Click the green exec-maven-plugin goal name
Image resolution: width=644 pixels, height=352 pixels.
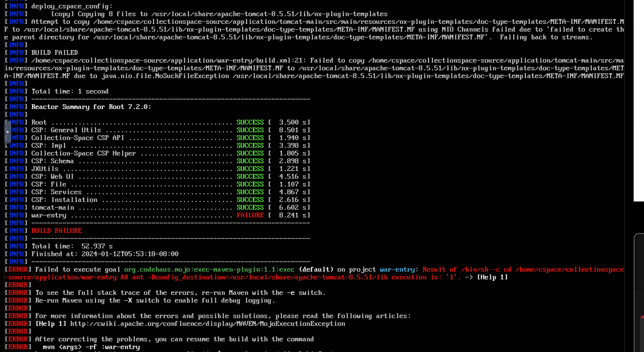coord(209,270)
